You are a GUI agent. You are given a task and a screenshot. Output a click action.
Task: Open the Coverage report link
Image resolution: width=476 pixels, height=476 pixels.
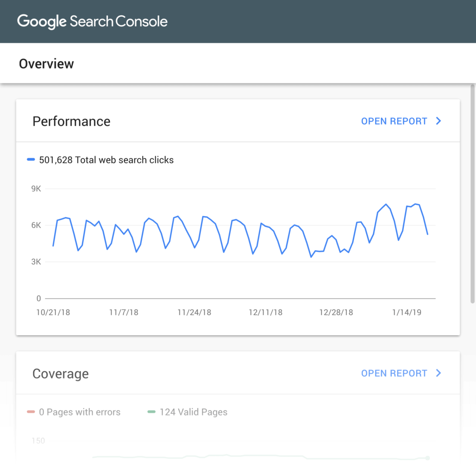tap(394, 373)
